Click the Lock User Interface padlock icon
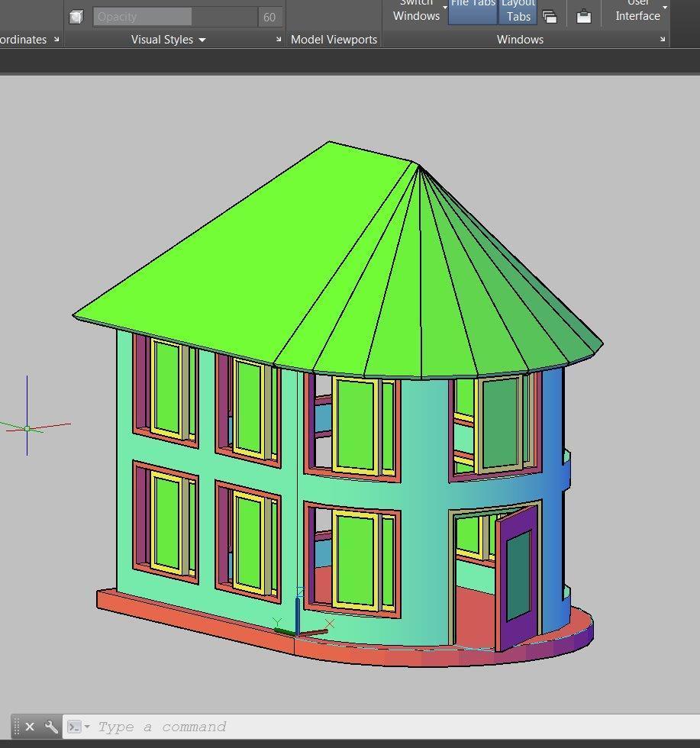Viewport: 700px width, 748px height. [583, 16]
